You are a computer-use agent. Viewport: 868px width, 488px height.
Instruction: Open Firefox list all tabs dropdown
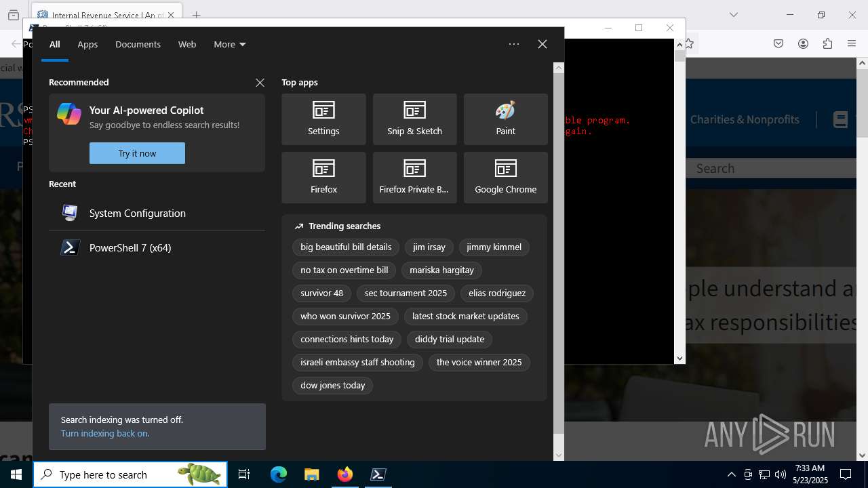point(733,15)
